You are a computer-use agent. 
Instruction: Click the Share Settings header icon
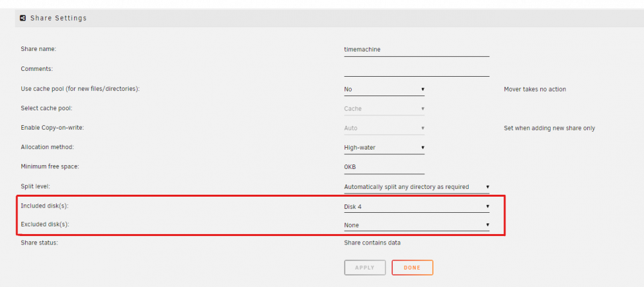tap(23, 18)
